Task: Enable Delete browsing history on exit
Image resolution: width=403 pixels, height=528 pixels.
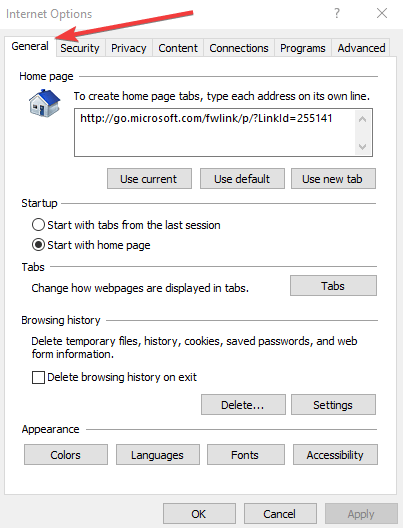Action: (x=38, y=377)
